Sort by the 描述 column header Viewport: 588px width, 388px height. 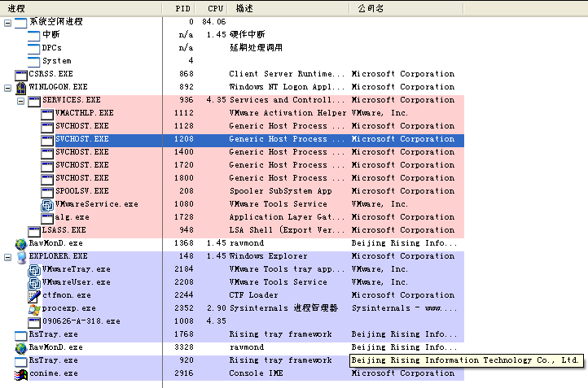288,8
